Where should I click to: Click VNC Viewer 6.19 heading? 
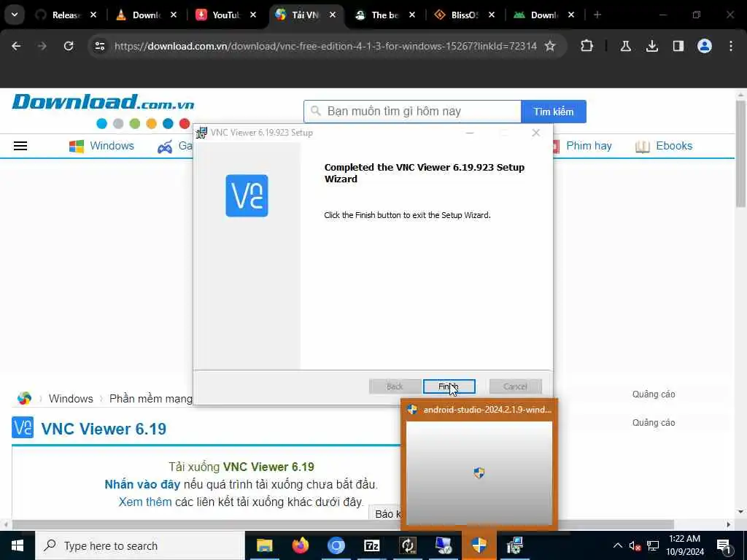(104, 429)
